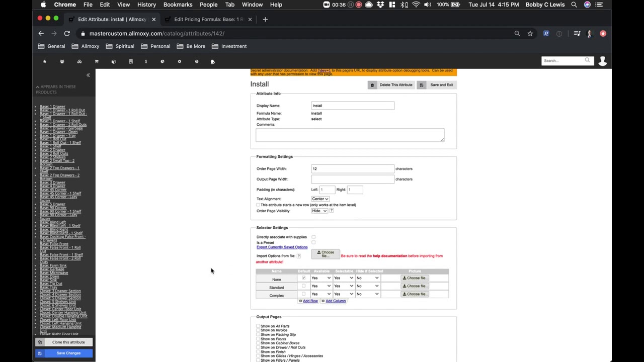Viewport: 644px width, 362px height.
Task: Open the Text Alignment dropdown
Action: point(320,199)
